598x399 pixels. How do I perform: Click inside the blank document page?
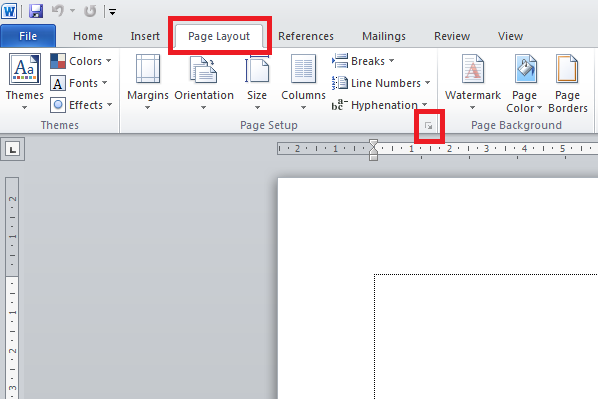[438, 288]
